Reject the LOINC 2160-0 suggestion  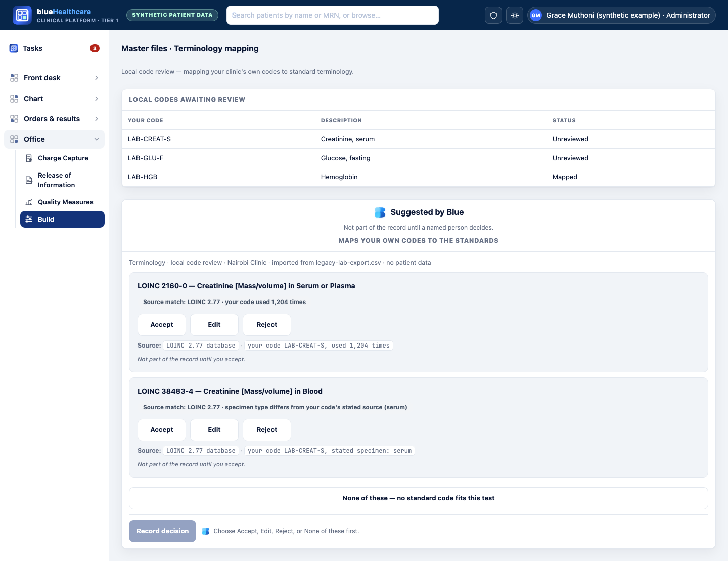(x=267, y=325)
